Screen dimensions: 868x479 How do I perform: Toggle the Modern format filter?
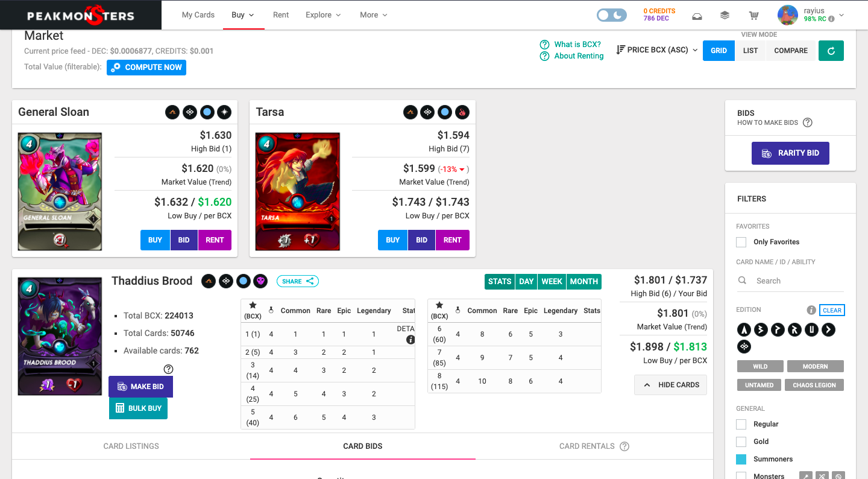coord(815,366)
